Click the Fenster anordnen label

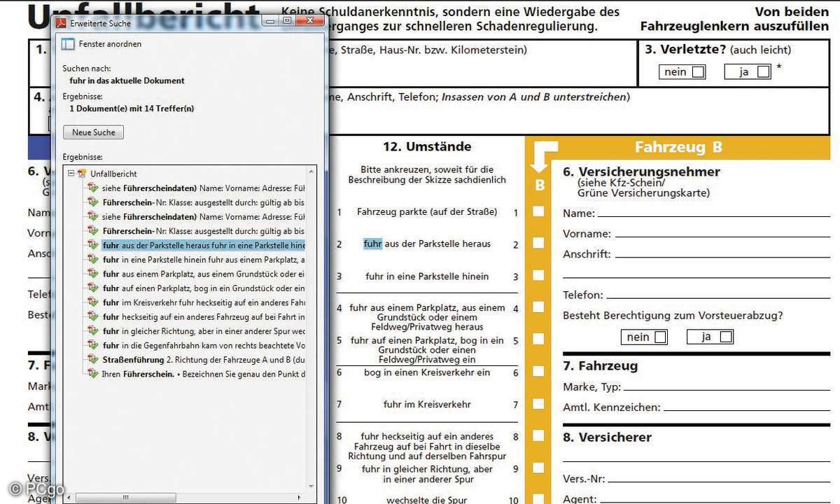click(x=109, y=44)
